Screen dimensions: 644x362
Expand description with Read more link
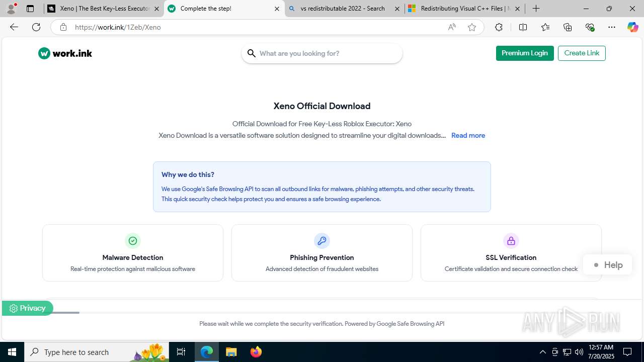point(468,135)
